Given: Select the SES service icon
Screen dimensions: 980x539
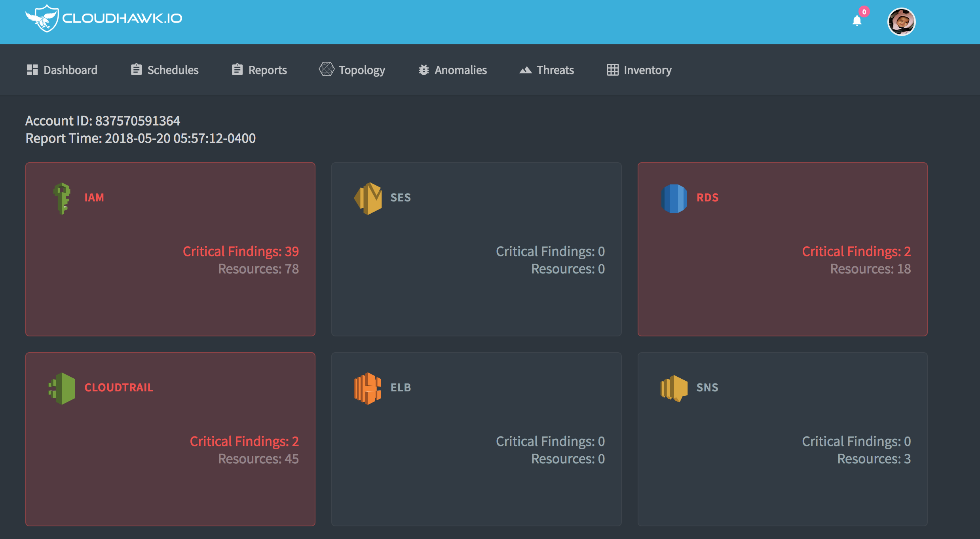Looking at the screenshot, I should pos(367,198).
